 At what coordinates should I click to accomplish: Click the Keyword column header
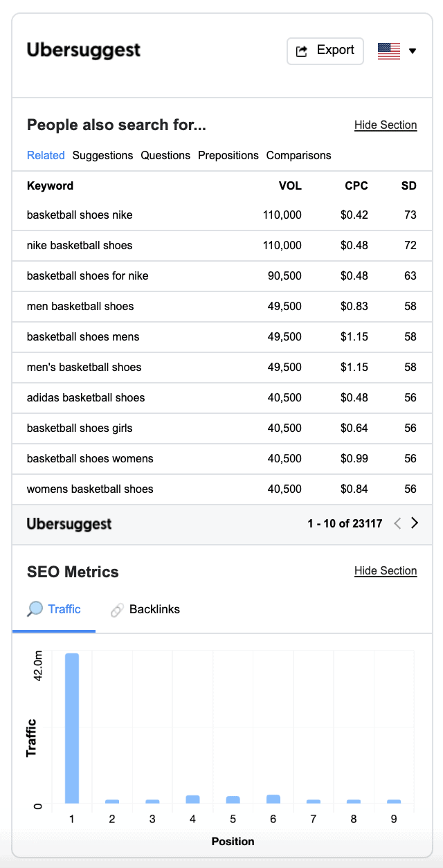point(50,186)
